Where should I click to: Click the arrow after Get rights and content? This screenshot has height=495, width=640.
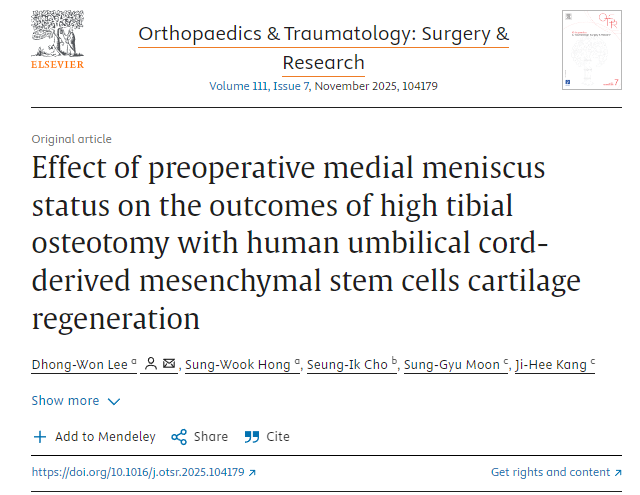(618, 473)
